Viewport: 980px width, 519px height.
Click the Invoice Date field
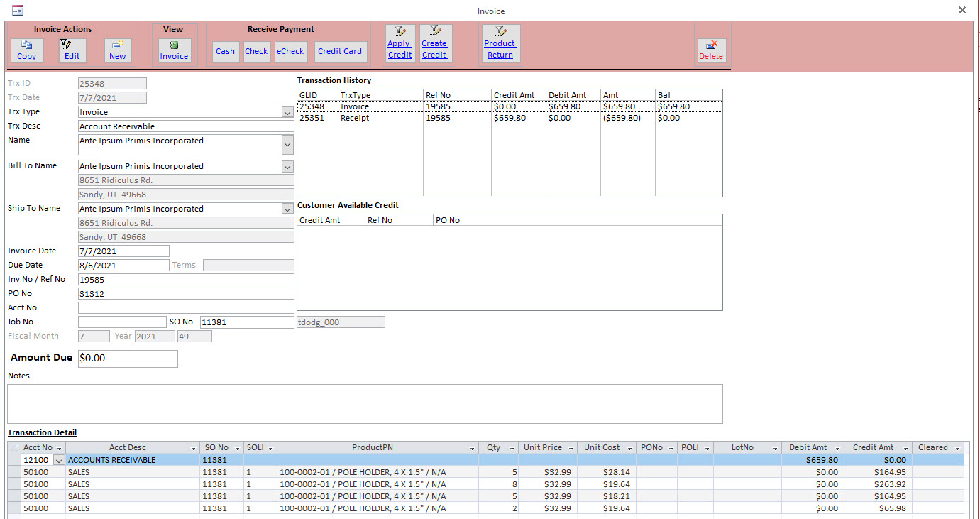point(123,251)
